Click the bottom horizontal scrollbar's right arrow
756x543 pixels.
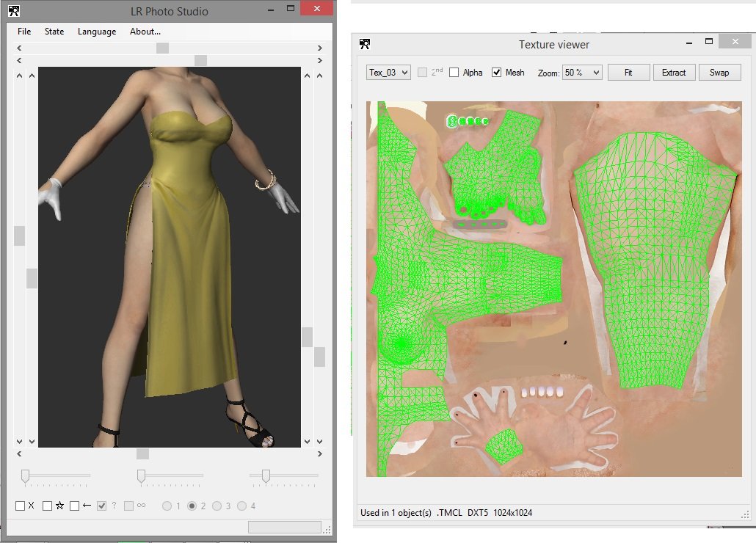click(320, 454)
